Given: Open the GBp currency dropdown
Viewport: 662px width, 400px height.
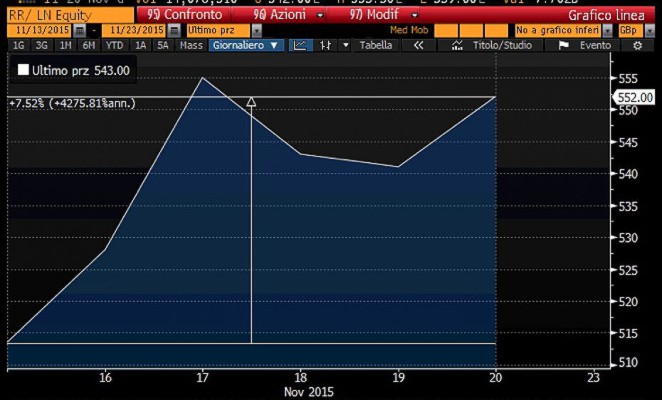Looking at the screenshot, I should click(x=631, y=31).
